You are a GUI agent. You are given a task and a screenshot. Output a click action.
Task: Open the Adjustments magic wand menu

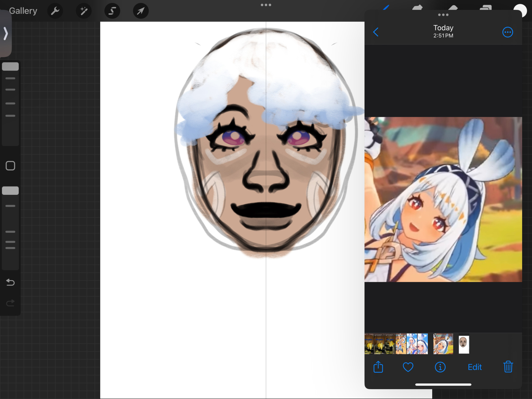pyautogui.click(x=84, y=11)
